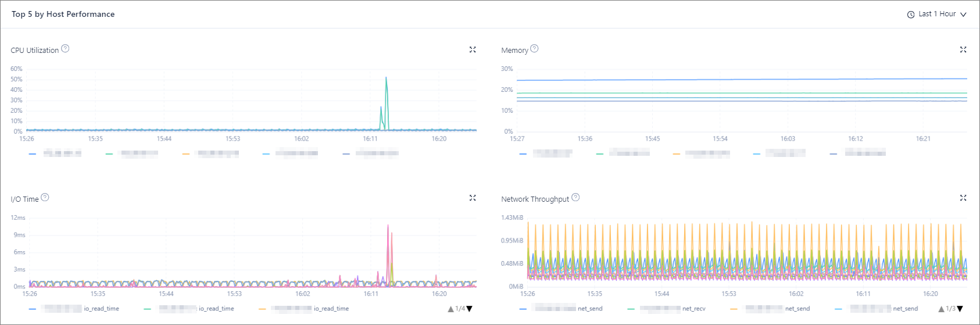
Task: Go to previous legend page in Network Throughput
Action: point(941,309)
